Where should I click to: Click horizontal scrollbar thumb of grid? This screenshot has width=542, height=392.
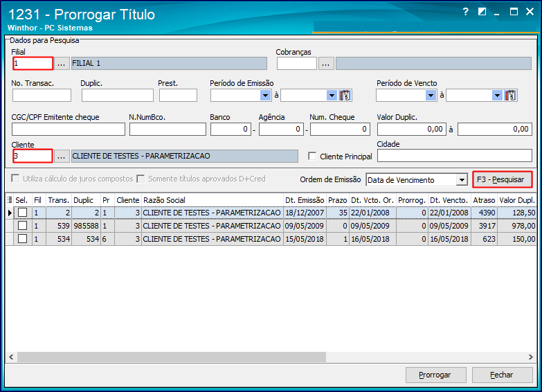(172, 357)
